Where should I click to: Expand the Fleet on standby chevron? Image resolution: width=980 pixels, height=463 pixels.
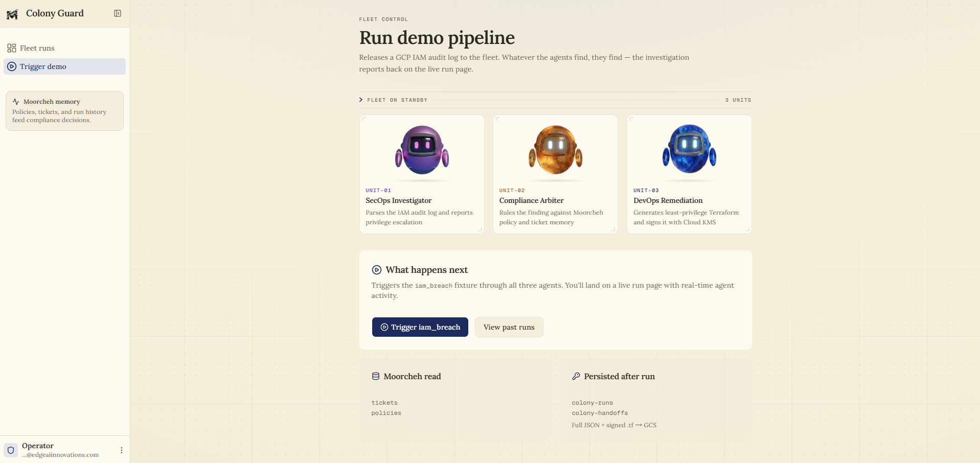[x=361, y=100]
